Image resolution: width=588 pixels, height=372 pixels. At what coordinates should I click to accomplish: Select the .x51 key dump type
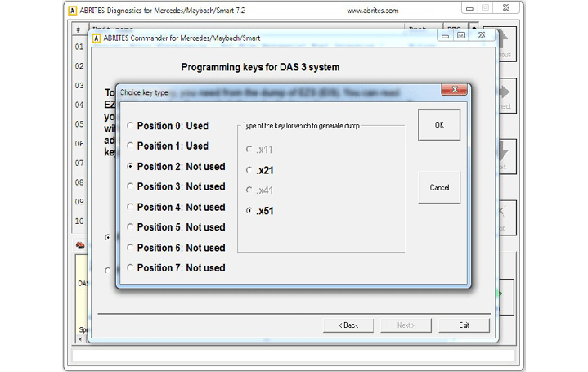pyautogui.click(x=249, y=211)
